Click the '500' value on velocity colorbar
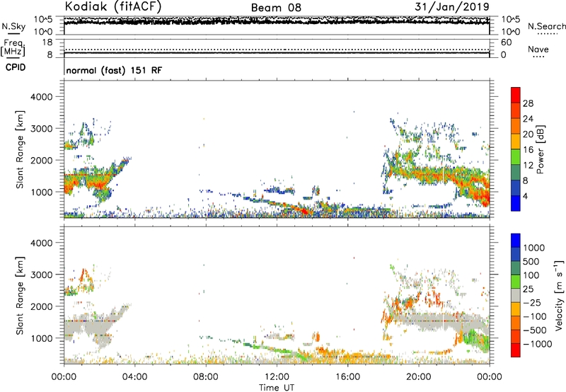This screenshot has width=566, height=392. 531,262
